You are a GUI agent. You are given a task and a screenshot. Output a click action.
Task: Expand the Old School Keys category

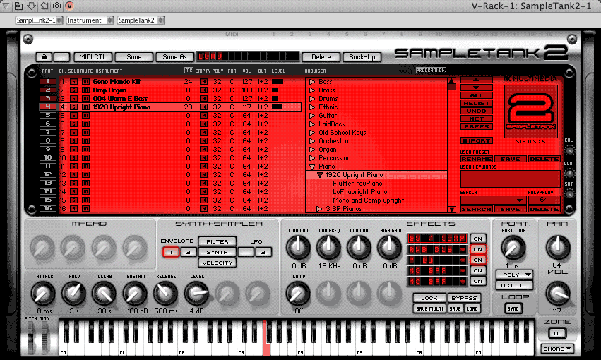coord(312,133)
